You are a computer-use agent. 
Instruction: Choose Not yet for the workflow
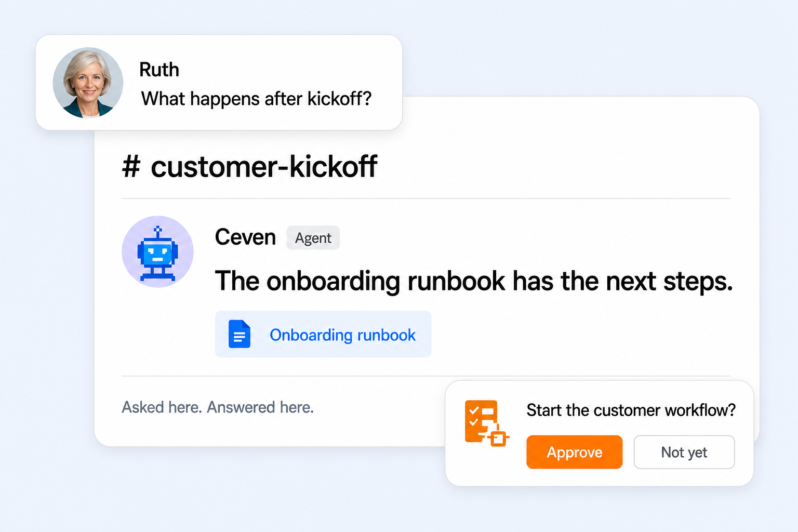[x=684, y=452]
